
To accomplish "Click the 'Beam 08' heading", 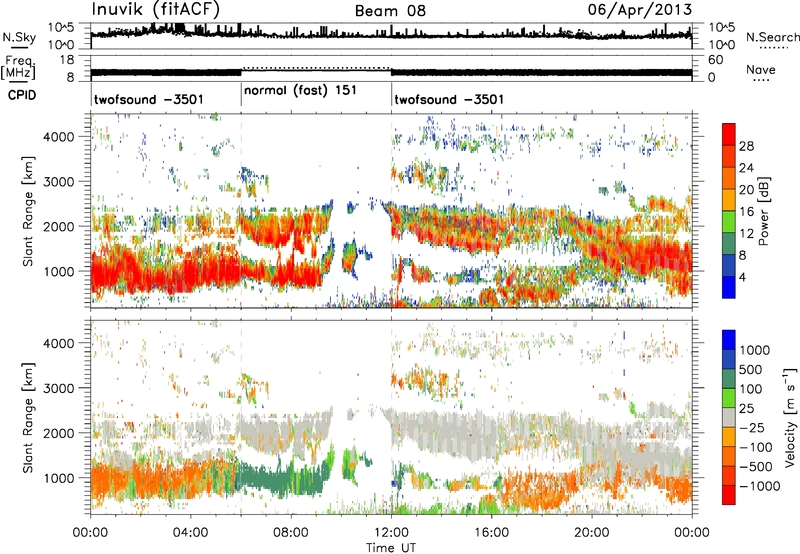I will (390, 11).
